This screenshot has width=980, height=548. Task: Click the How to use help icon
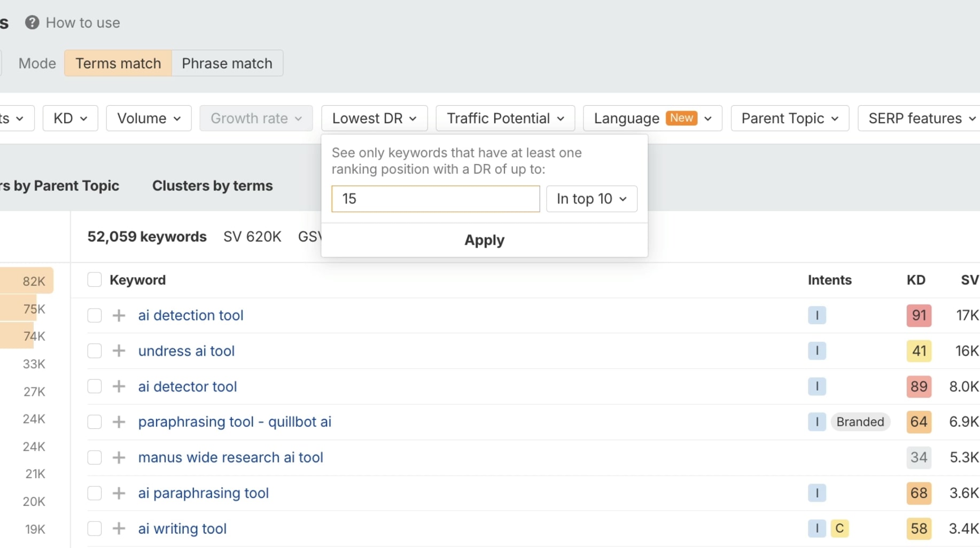tap(32, 22)
